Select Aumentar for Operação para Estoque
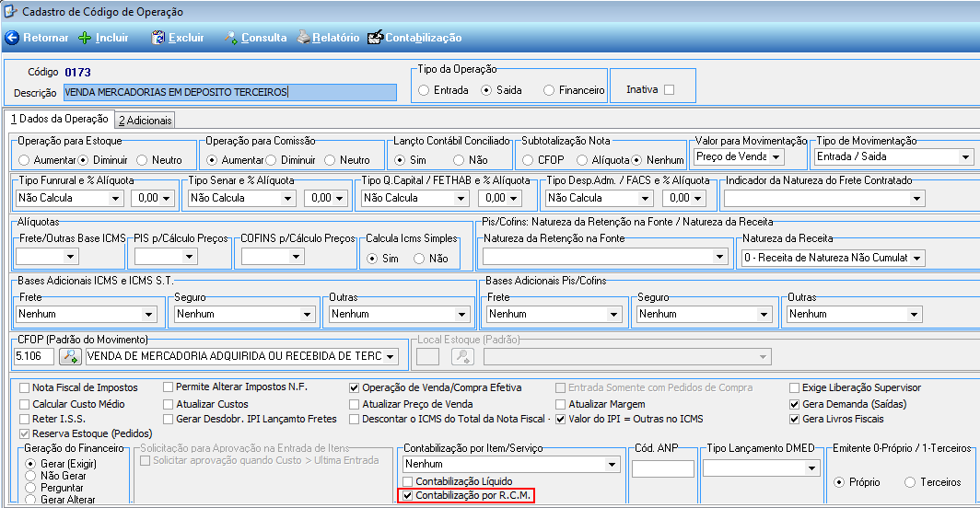 tap(24, 160)
